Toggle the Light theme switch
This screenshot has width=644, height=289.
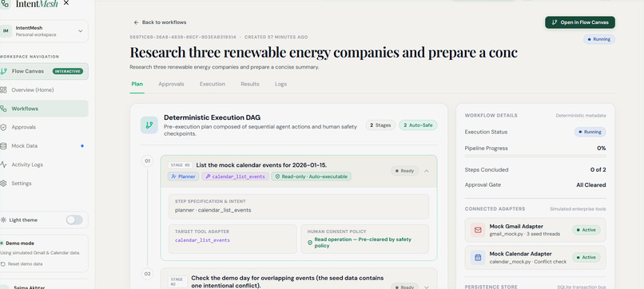tap(74, 220)
